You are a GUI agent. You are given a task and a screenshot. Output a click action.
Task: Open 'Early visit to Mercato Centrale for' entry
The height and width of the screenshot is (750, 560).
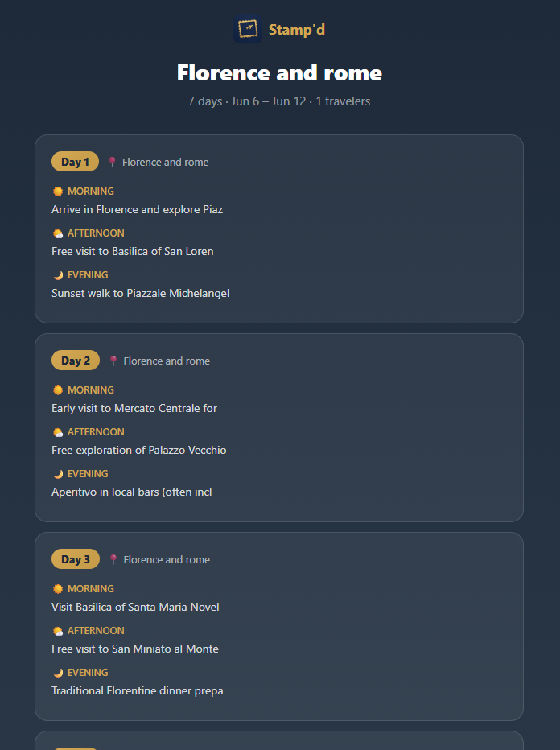(x=134, y=409)
